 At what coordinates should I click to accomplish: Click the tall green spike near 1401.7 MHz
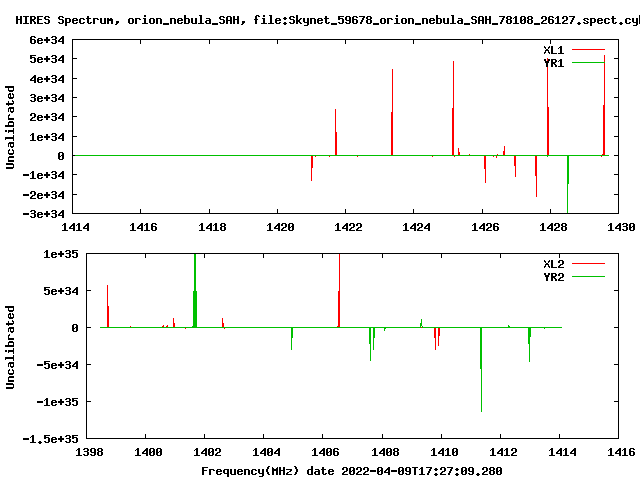point(195,291)
